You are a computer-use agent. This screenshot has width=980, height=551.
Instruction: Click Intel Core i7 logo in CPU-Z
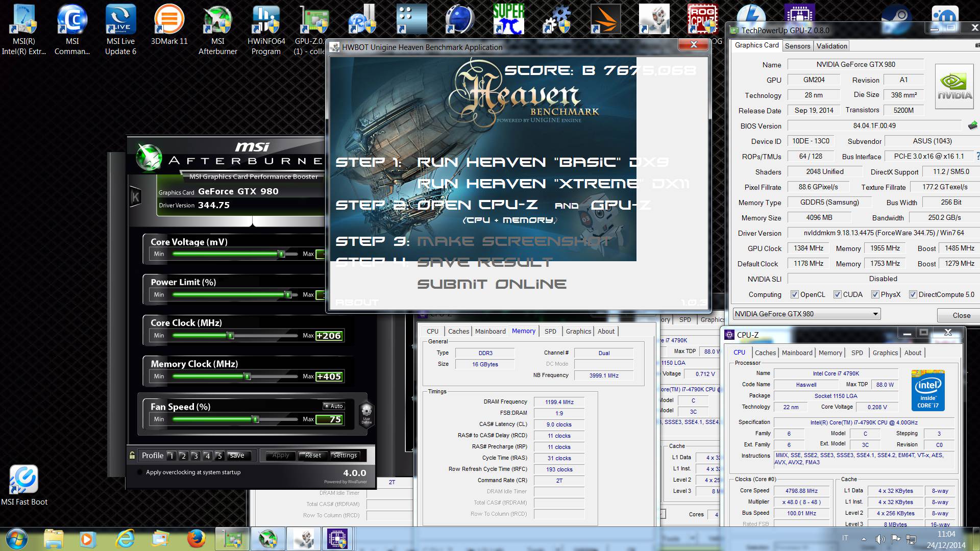pos(928,390)
